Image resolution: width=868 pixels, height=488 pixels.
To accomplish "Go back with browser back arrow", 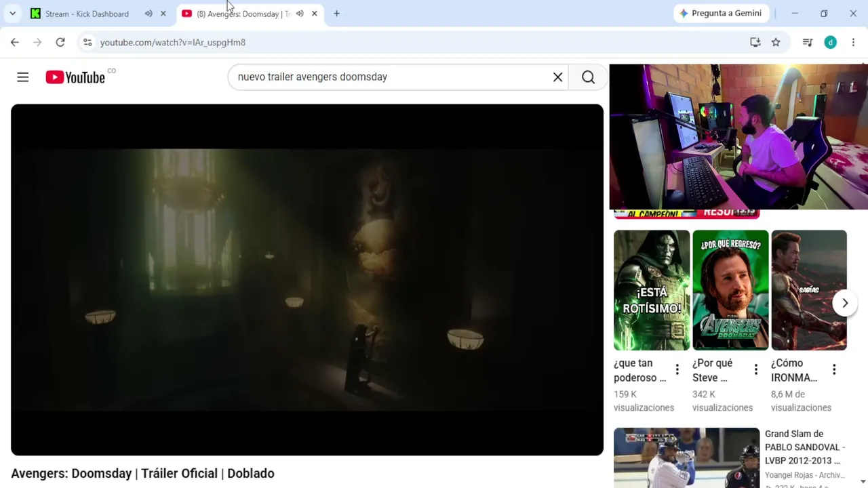I will click(15, 42).
